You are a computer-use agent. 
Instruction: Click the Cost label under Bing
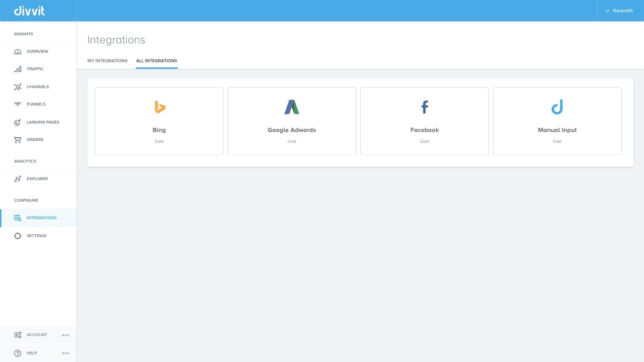point(159,142)
